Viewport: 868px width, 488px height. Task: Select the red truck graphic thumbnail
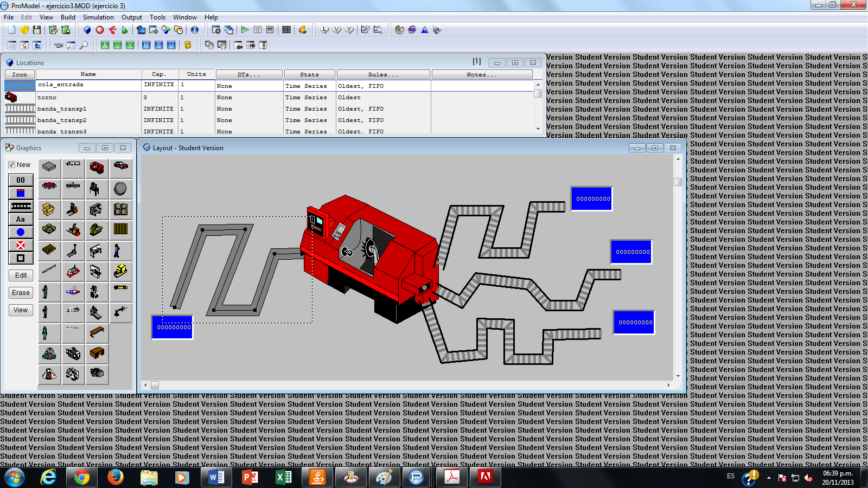click(x=97, y=168)
